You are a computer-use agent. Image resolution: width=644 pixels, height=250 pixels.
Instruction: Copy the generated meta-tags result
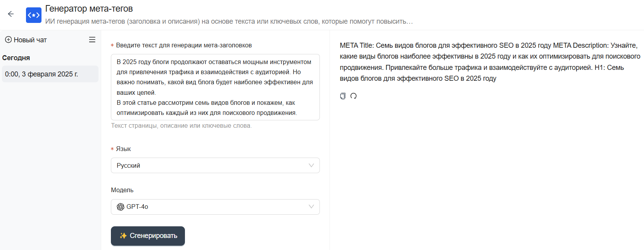343,96
